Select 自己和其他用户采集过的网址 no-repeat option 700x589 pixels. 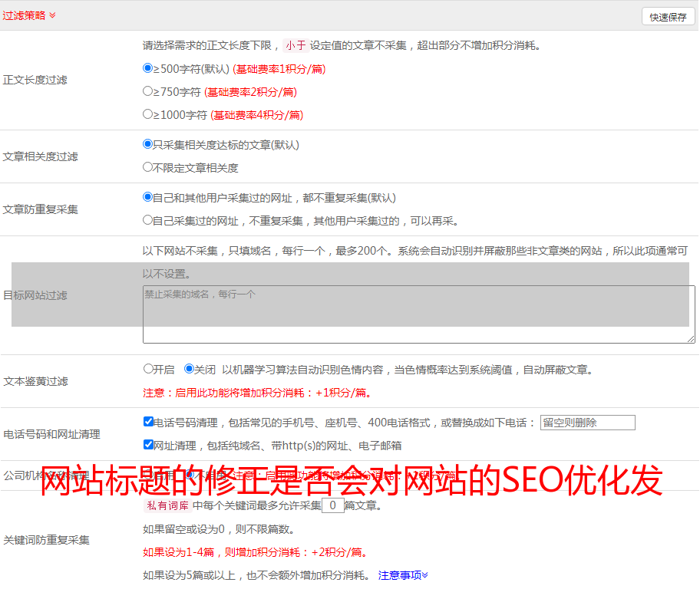pos(148,197)
